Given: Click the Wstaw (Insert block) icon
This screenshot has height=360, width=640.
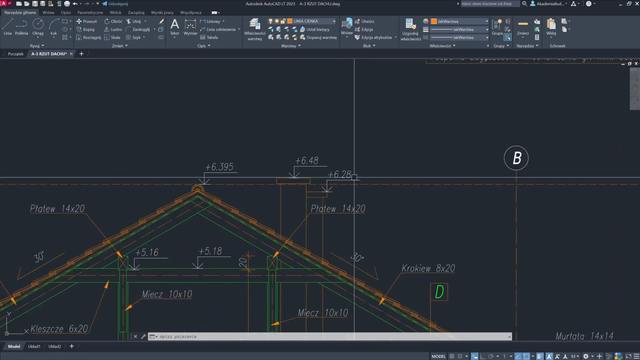Looking at the screenshot, I should 347,26.
